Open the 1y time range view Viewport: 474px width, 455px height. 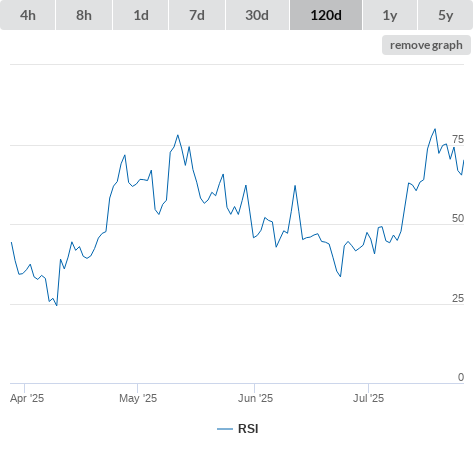(390, 15)
